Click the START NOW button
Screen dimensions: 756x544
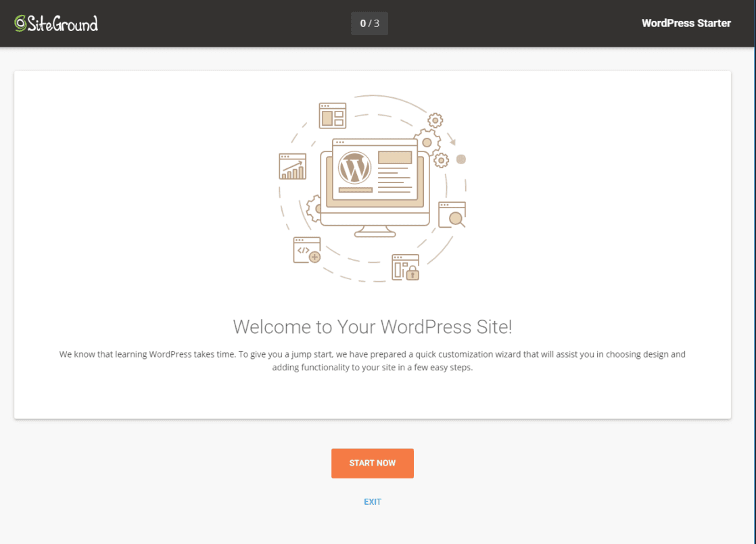[372, 463]
